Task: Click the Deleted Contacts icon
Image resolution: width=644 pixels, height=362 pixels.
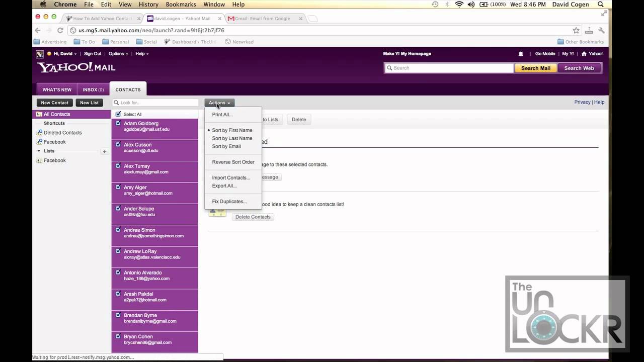Action: click(39, 132)
